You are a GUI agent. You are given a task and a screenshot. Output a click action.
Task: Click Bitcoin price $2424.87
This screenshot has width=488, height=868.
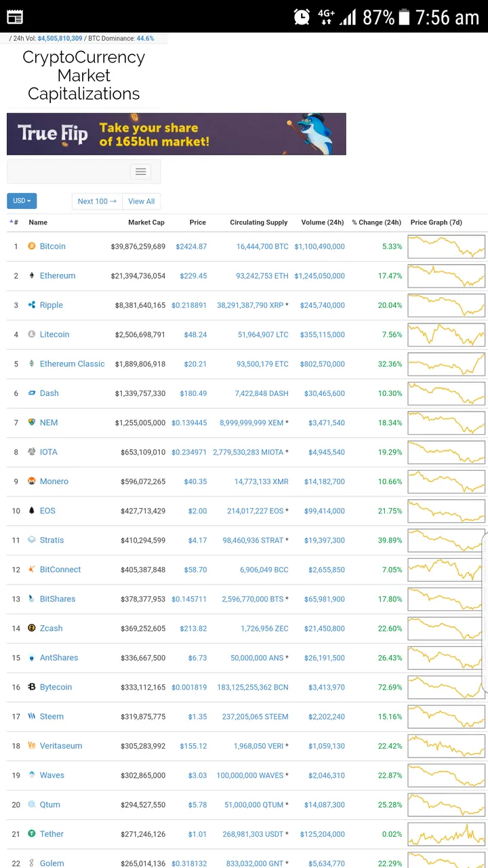pyautogui.click(x=191, y=246)
